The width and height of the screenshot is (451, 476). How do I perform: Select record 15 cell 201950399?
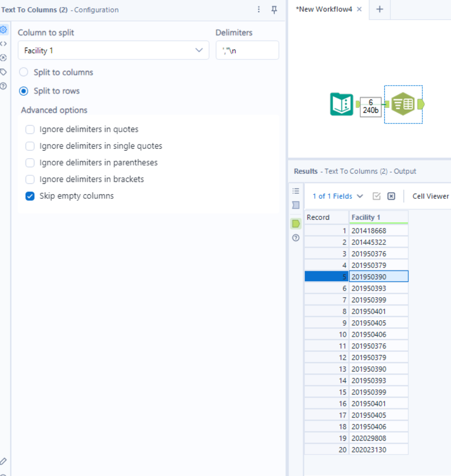point(378,392)
